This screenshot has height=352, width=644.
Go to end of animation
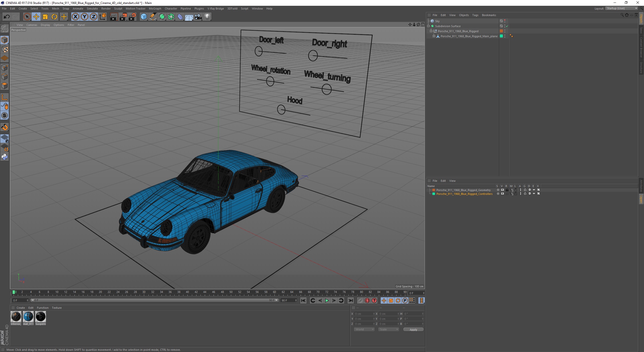click(x=350, y=300)
